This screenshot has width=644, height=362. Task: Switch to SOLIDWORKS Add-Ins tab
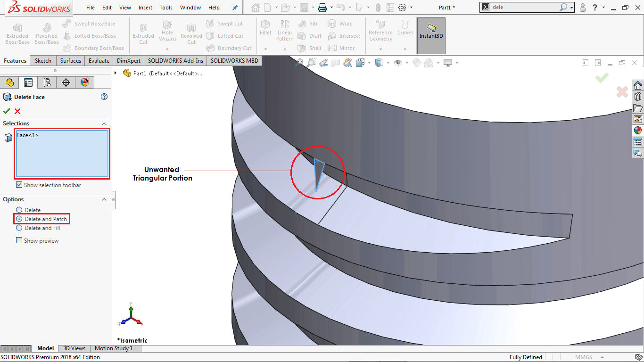coord(176,61)
